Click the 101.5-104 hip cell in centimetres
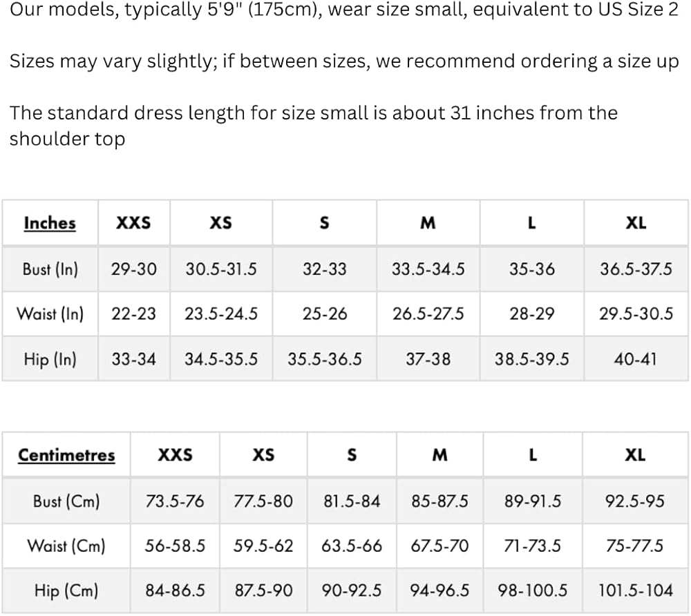Viewport: 691px width, 616px height. pos(635,590)
